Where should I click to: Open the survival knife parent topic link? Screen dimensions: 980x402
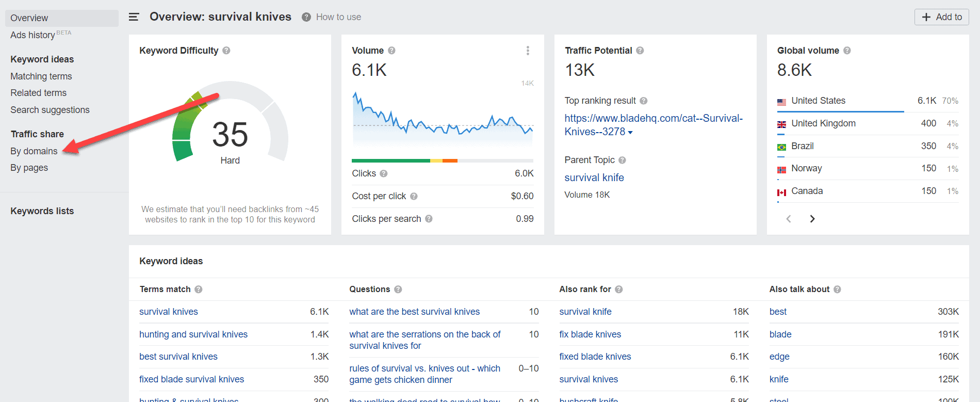[x=594, y=178]
